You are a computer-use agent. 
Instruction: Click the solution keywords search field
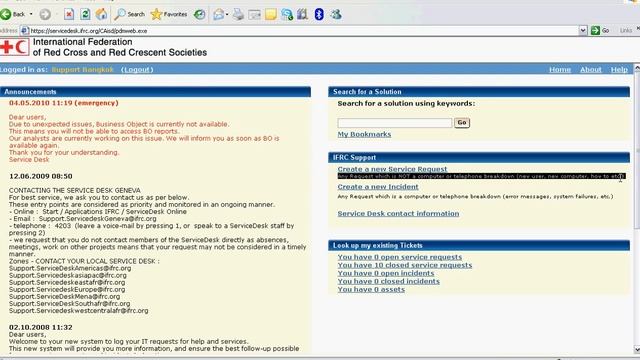(x=395, y=123)
